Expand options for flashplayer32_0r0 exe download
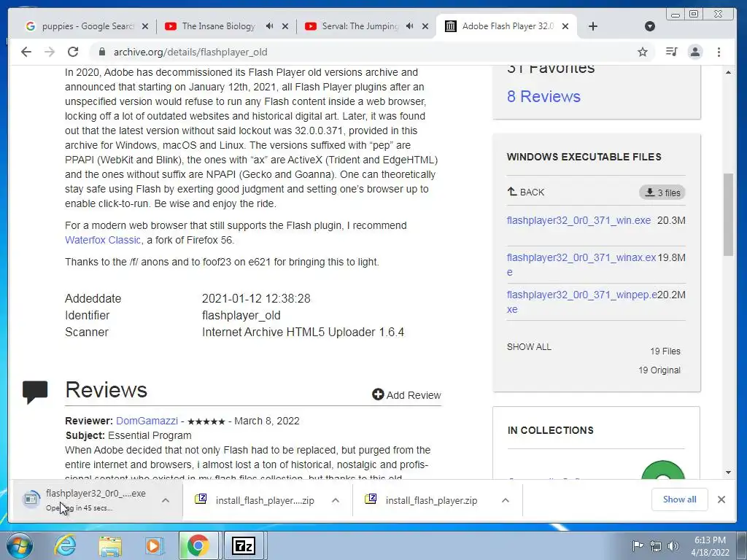 [x=166, y=500]
